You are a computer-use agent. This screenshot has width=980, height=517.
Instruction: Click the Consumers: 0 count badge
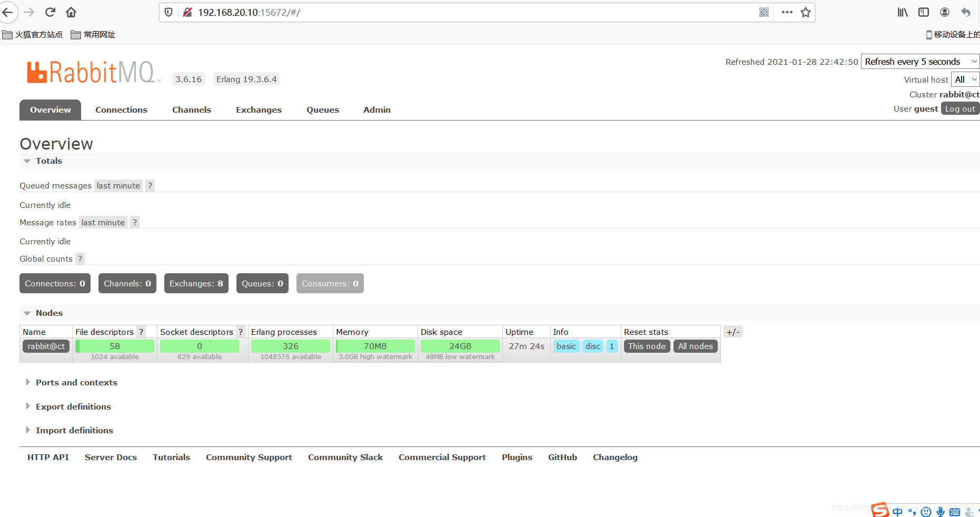coord(330,283)
